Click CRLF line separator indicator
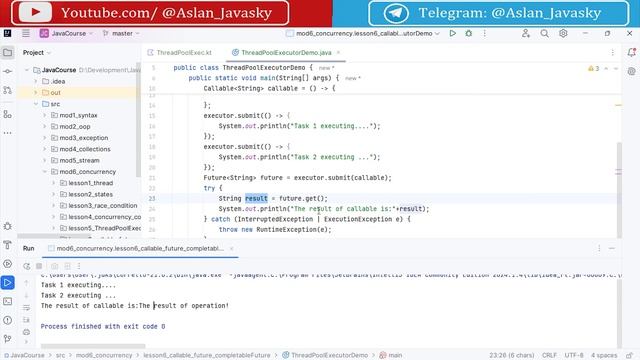Screen dimensions: 640x360 pyautogui.click(x=549, y=356)
